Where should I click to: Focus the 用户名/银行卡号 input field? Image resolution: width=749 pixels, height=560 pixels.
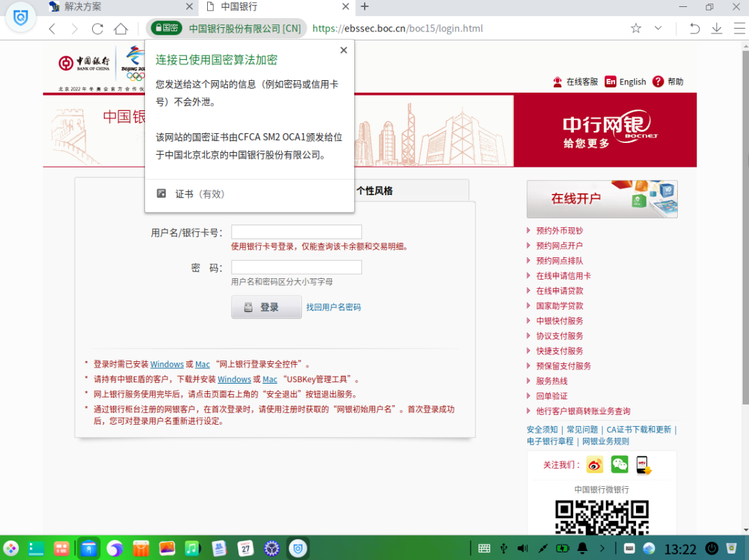(296, 232)
